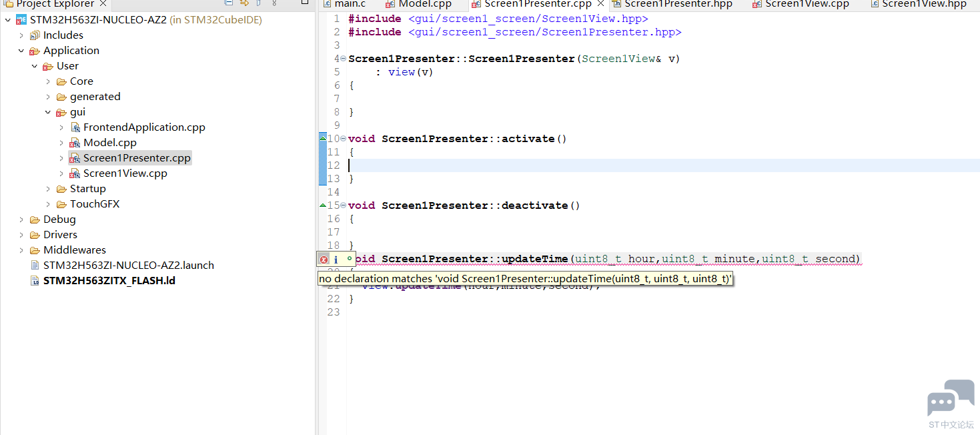Image resolution: width=980 pixels, height=435 pixels.
Task: Click the blue info marker beside error
Action: coord(336,260)
